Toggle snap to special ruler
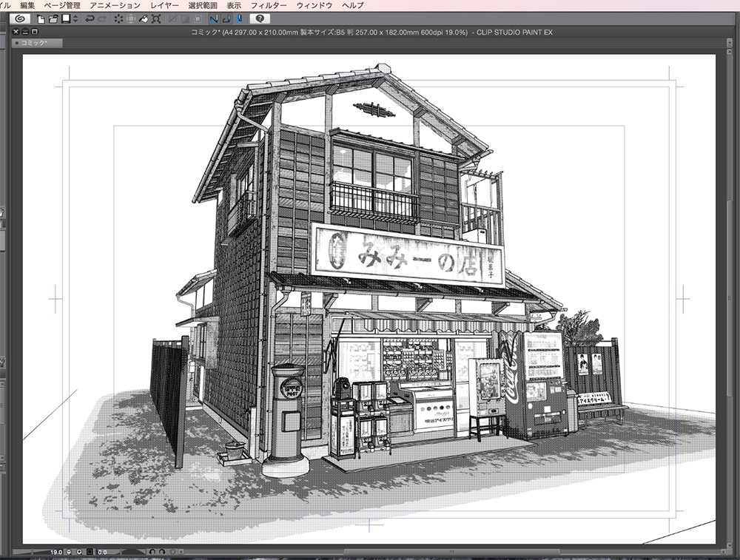The image size is (740, 560). 226,18
